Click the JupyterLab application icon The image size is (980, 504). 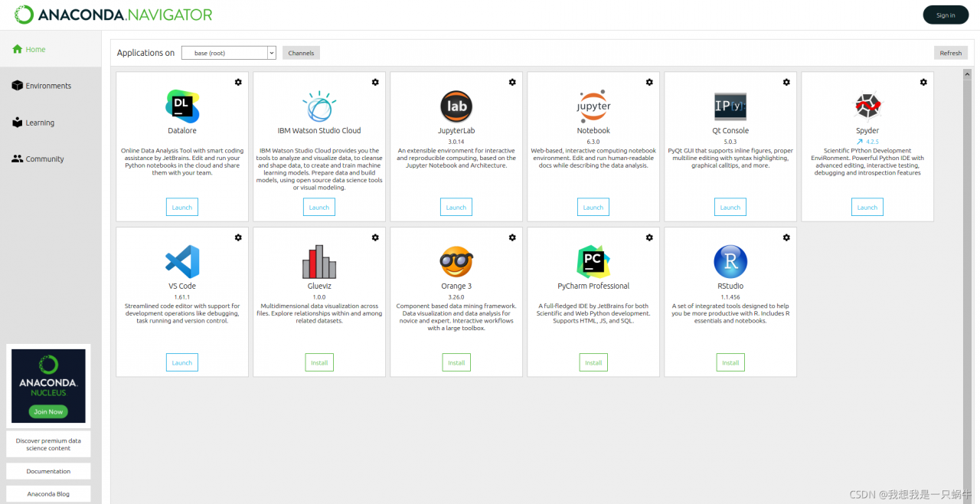[x=456, y=106]
